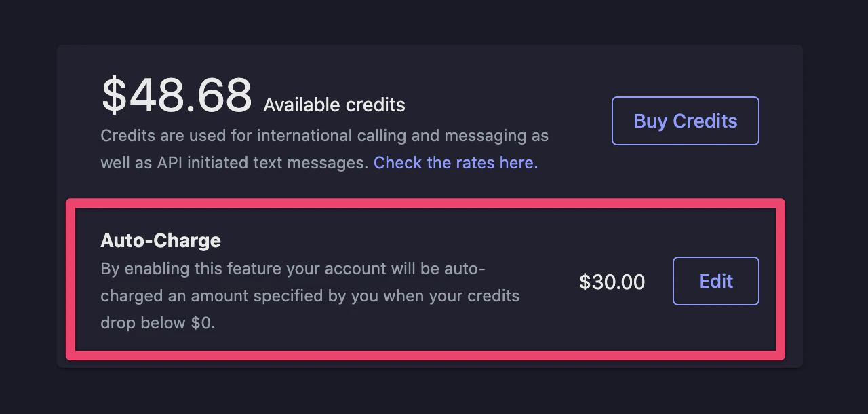Select the auto-charge feature explanation text

[x=309, y=295]
